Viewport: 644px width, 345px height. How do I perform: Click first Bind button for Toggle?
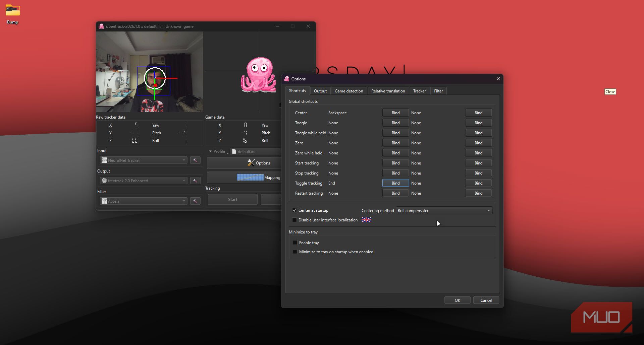pyautogui.click(x=395, y=123)
